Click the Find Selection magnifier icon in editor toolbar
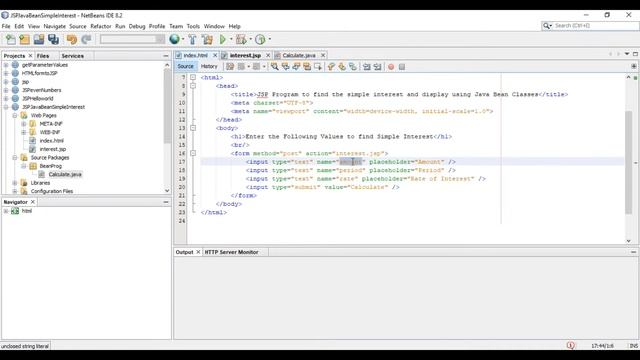 coord(275,67)
